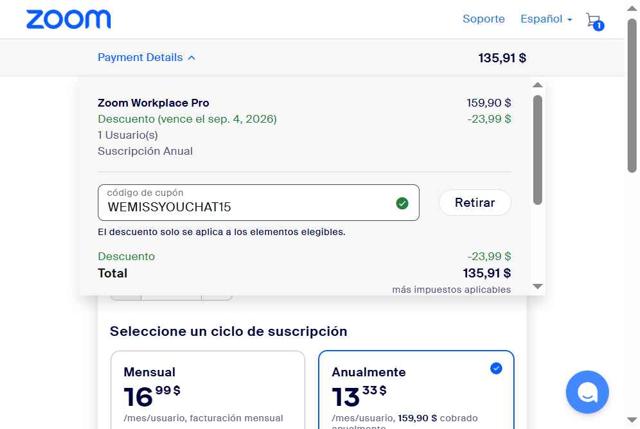Click the main page scrollbar
Screen dimensions: 640x429
tap(632, 90)
